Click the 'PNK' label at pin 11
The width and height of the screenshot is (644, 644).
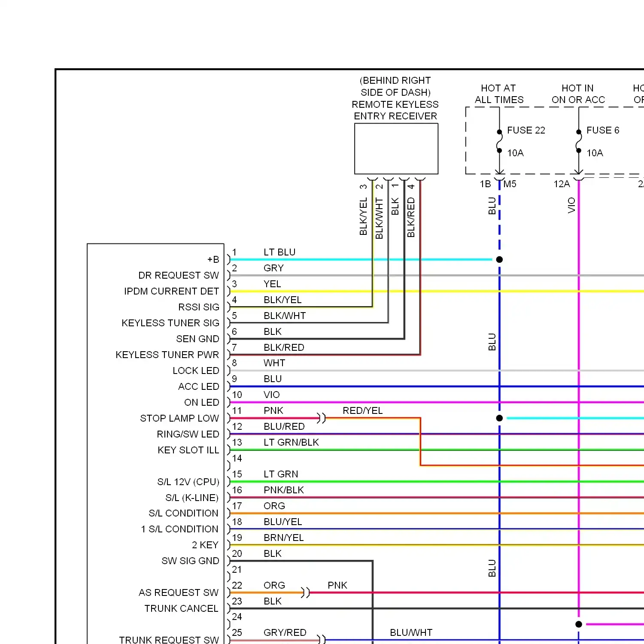coord(273,410)
